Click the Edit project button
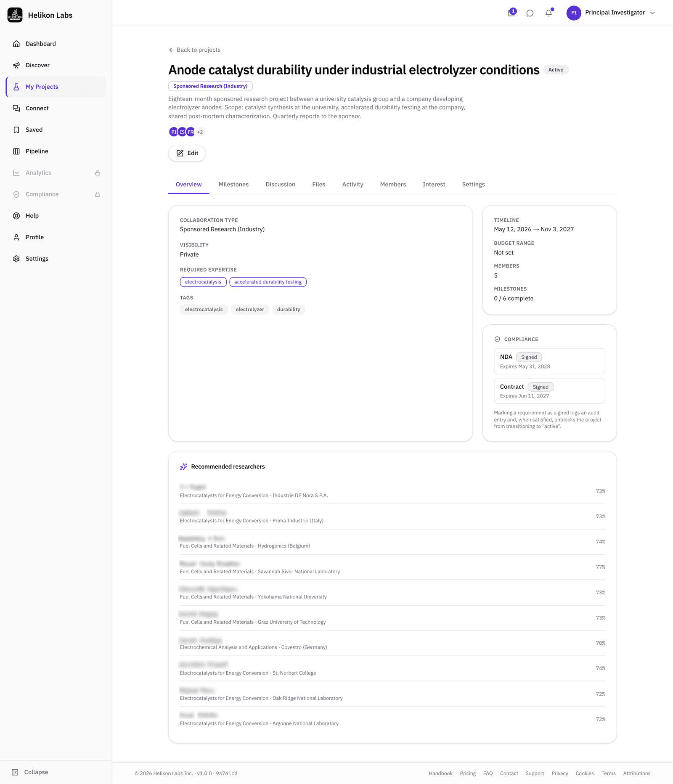673x784 pixels. coord(187,153)
